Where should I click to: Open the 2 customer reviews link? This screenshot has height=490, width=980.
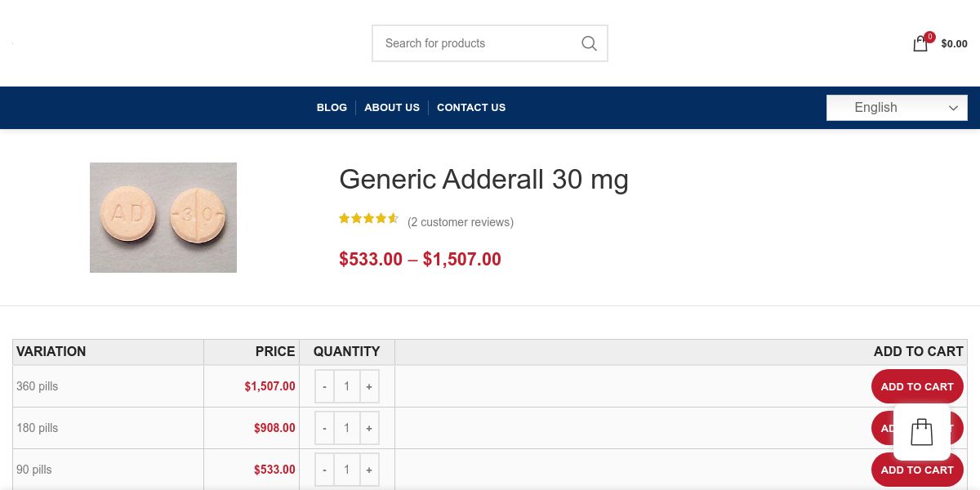coord(461,222)
